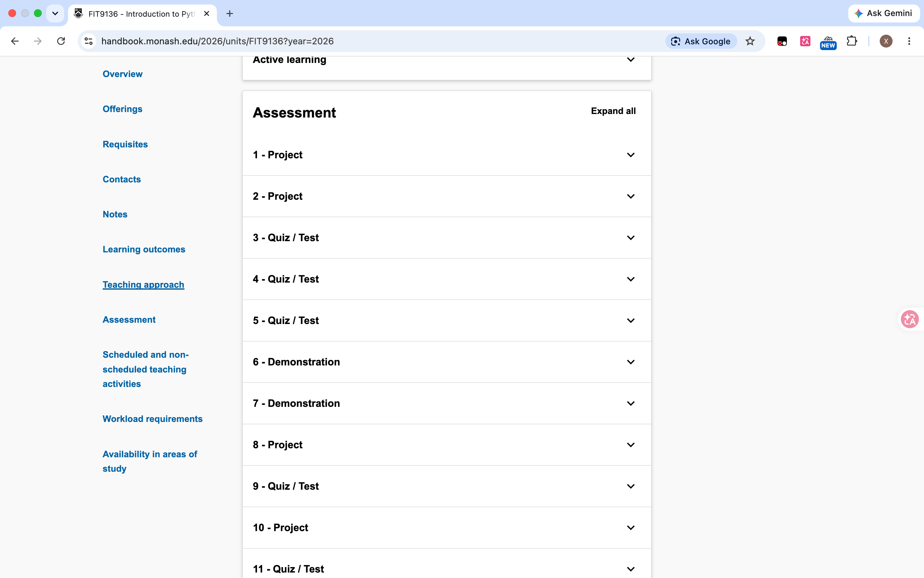
Task: Expand all assessment items
Action: [x=613, y=111]
